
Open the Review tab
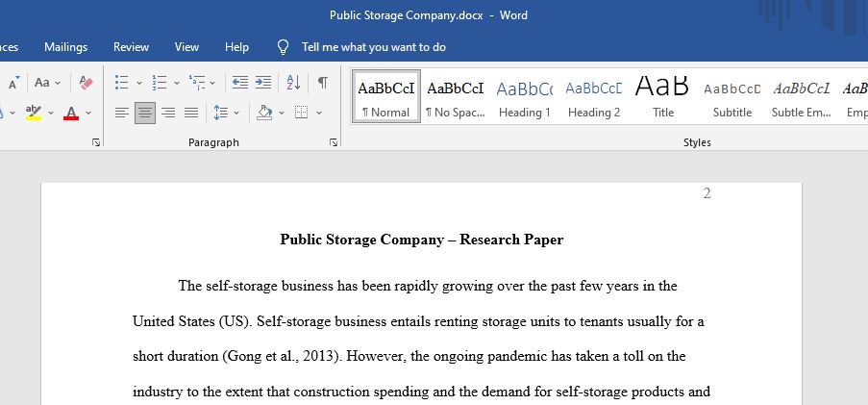(x=131, y=47)
